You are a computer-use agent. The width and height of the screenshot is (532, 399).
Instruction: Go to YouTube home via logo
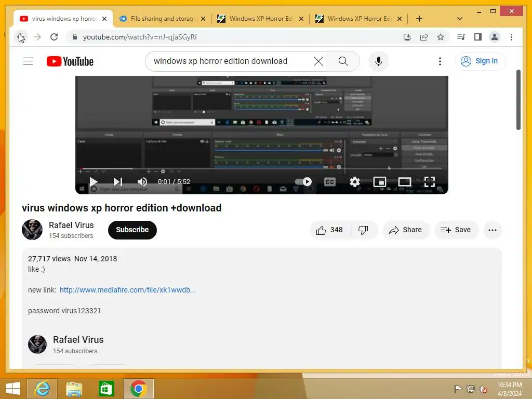[x=70, y=61]
